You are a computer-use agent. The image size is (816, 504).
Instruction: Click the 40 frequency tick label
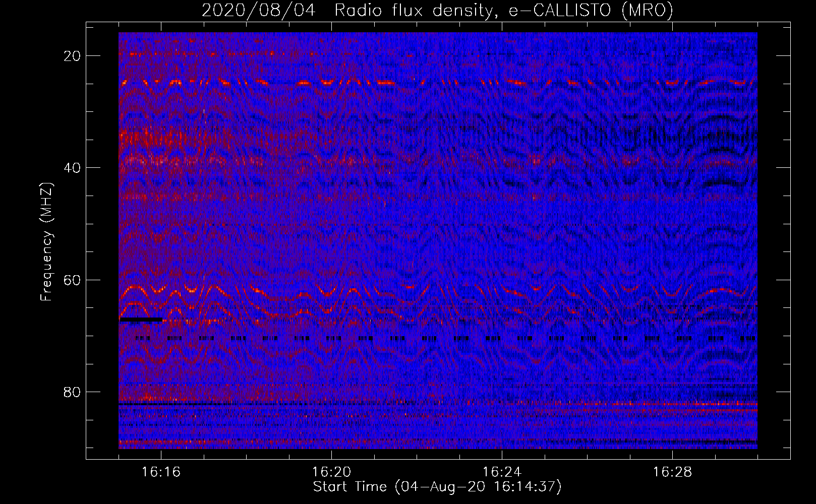73,168
